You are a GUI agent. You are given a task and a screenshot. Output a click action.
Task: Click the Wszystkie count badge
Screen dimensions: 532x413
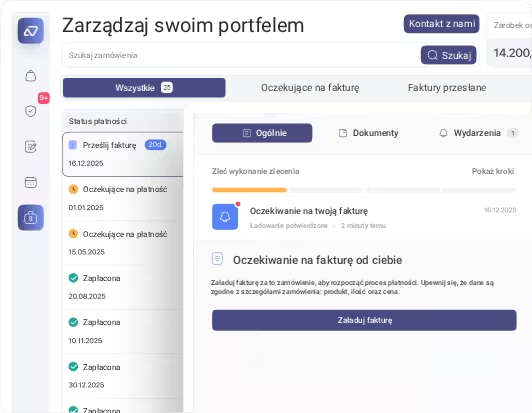coord(167,88)
